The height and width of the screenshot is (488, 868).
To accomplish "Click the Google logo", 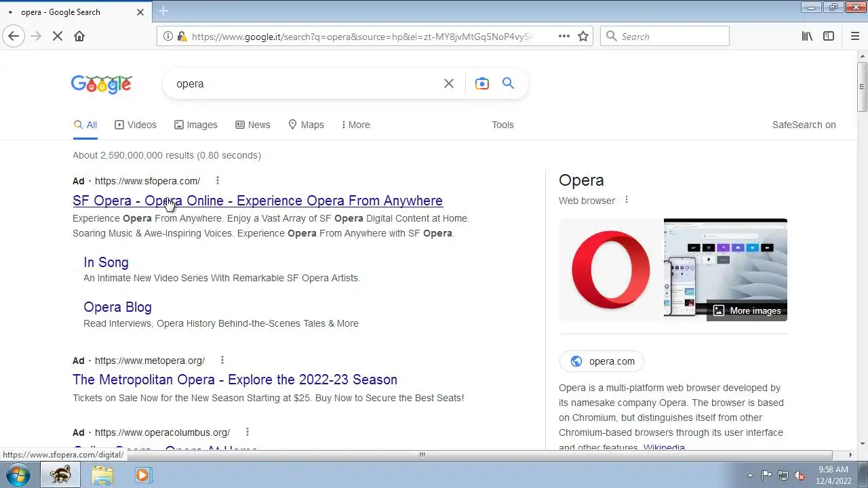I will [x=102, y=84].
